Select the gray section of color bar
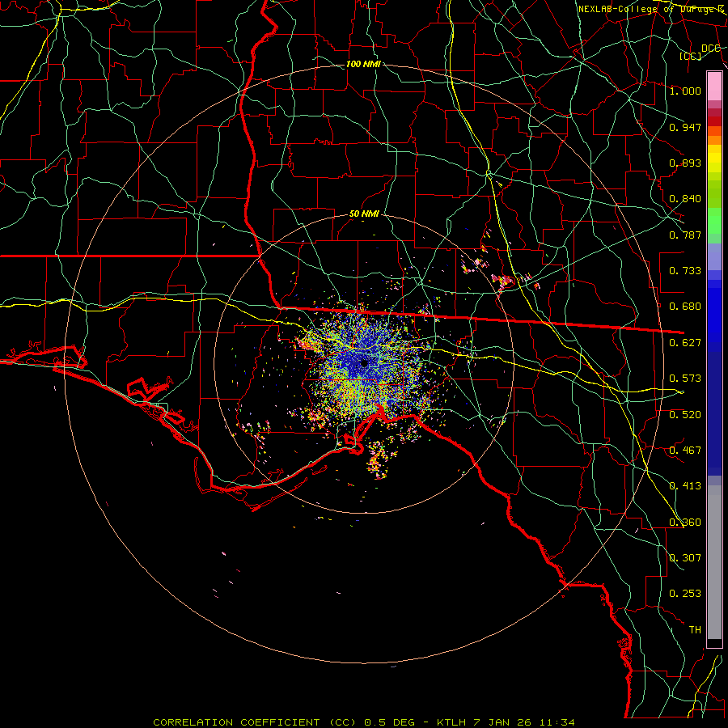The image size is (728, 728). click(x=714, y=562)
